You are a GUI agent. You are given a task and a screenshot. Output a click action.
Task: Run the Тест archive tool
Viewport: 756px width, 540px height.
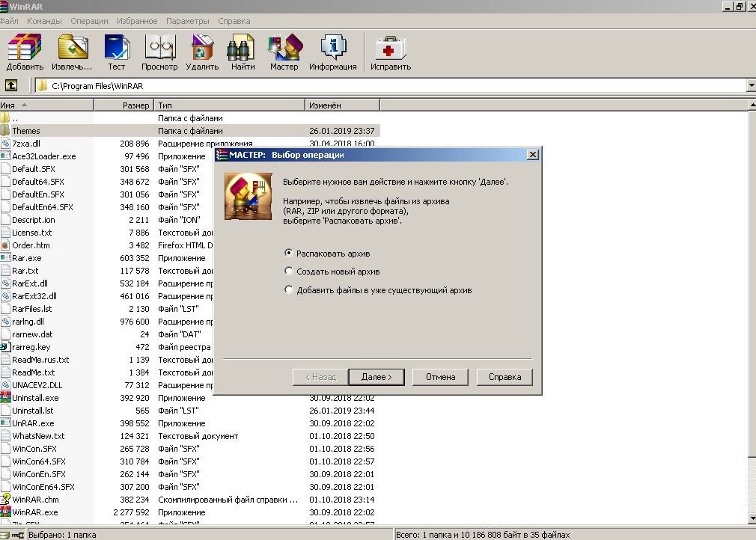click(x=116, y=52)
